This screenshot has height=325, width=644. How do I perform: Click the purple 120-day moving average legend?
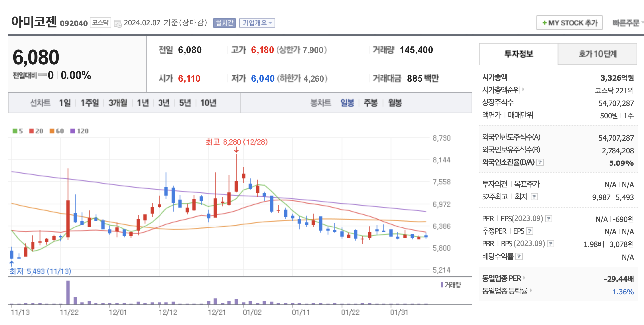pyautogui.click(x=79, y=131)
